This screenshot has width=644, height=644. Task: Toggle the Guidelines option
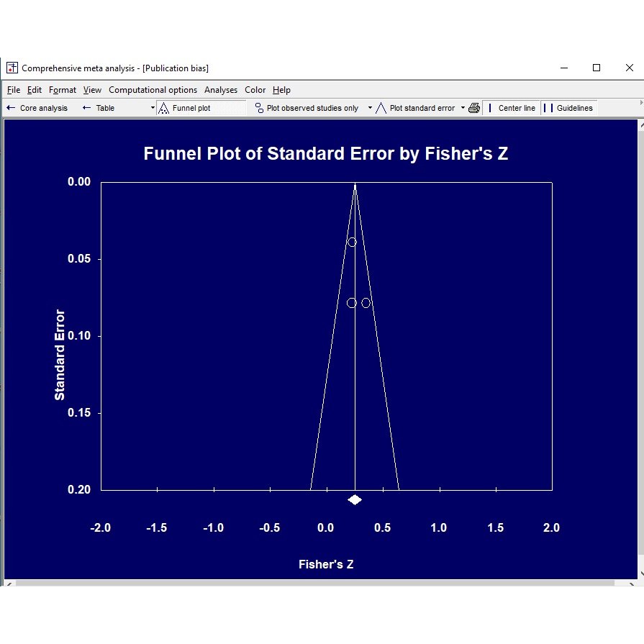[568, 108]
